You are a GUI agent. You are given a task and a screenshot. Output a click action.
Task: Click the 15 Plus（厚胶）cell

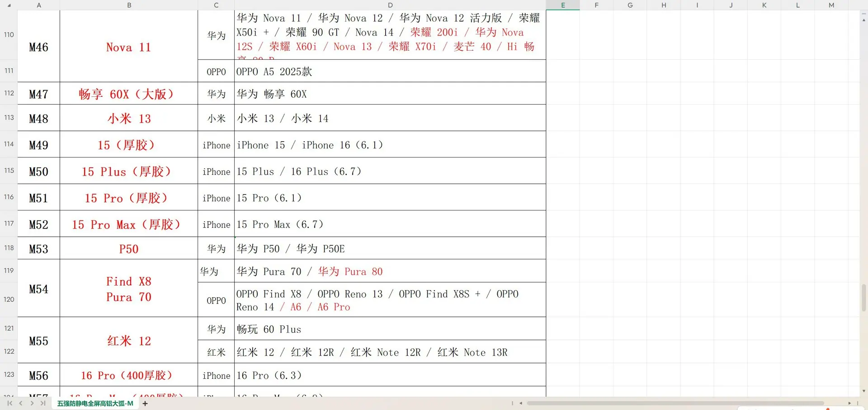(x=129, y=171)
